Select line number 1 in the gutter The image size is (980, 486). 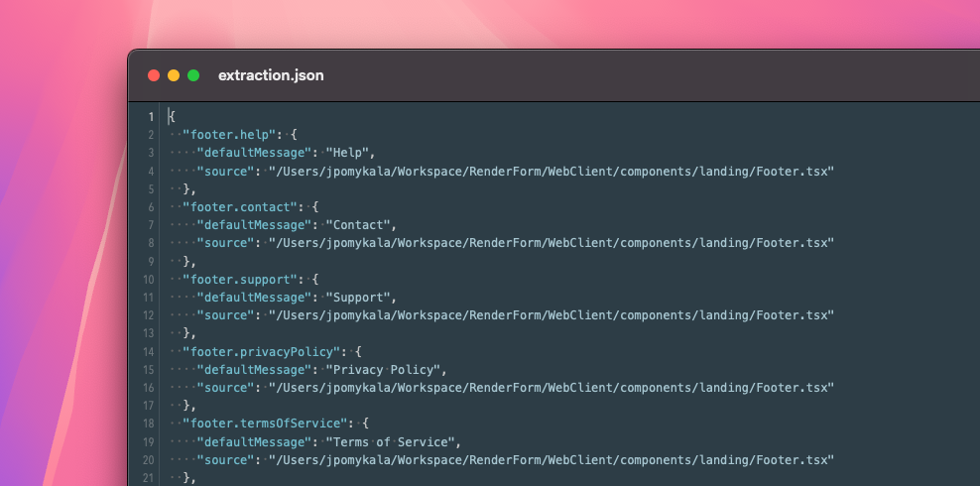pos(151,117)
